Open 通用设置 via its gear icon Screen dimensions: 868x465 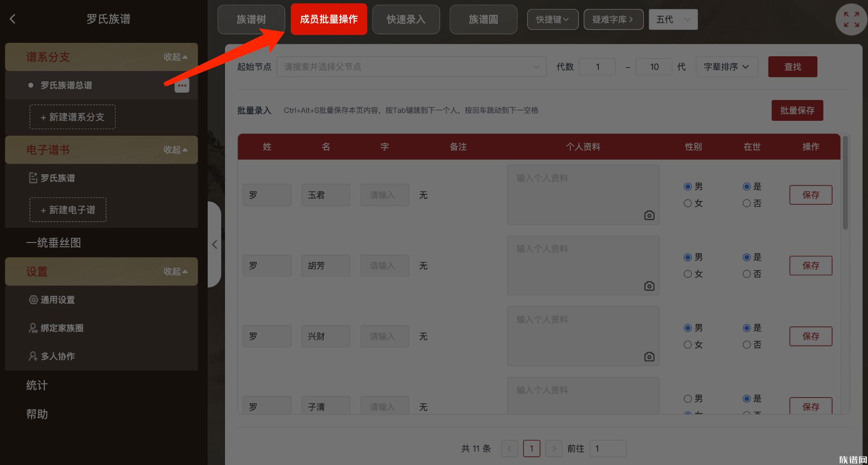point(33,300)
